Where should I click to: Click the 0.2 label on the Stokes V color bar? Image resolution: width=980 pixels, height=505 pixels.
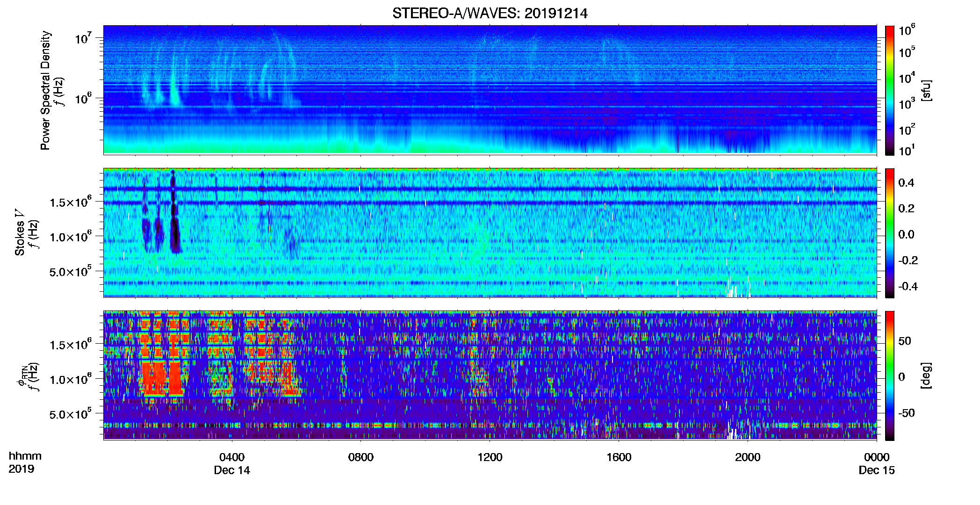[906, 209]
